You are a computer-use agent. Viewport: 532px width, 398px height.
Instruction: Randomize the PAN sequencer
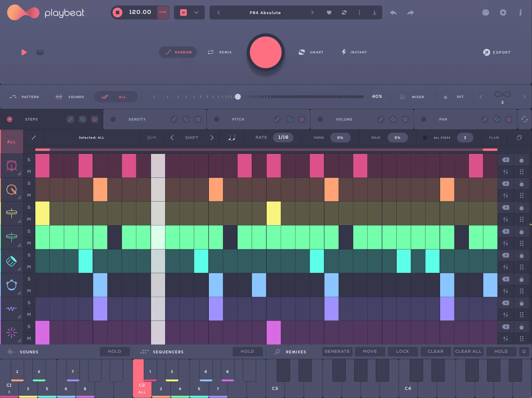(x=484, y=119)
